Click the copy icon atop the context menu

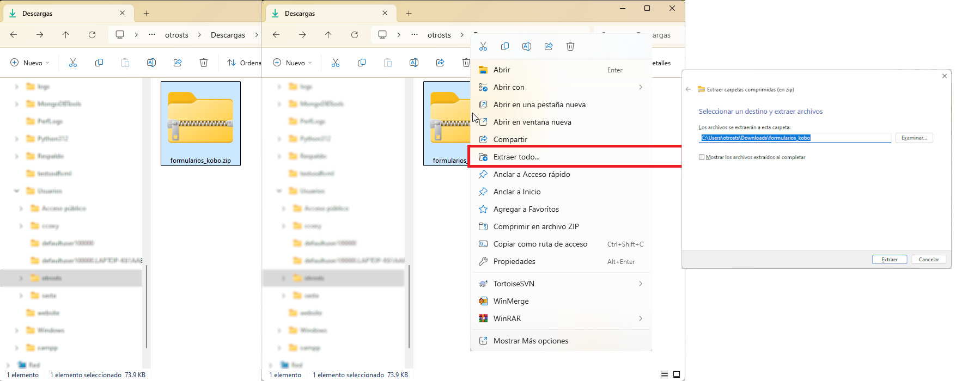505,46
